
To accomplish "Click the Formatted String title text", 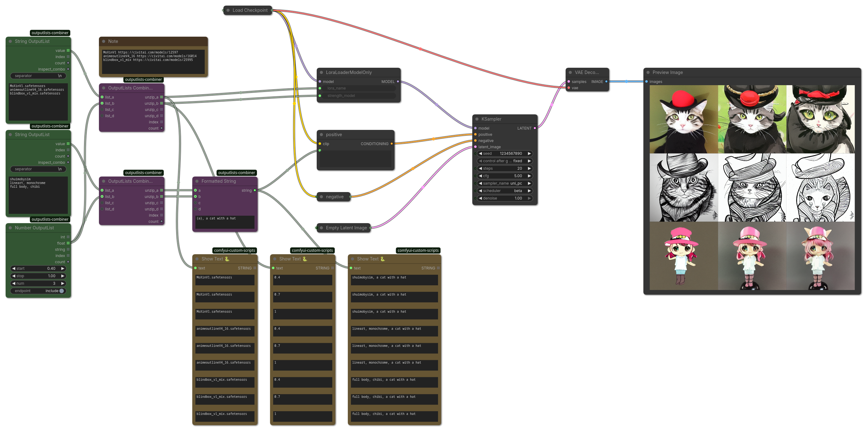I will point(219,181).
